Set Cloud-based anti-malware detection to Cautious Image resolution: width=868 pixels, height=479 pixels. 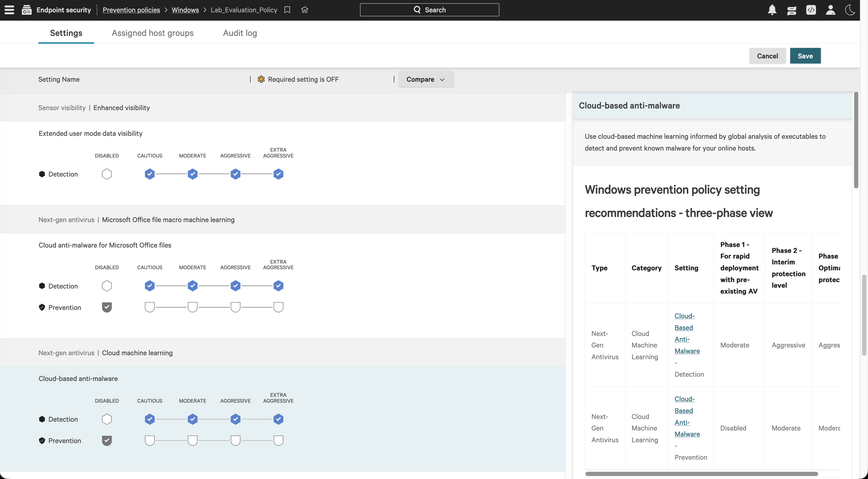point(150,419)
